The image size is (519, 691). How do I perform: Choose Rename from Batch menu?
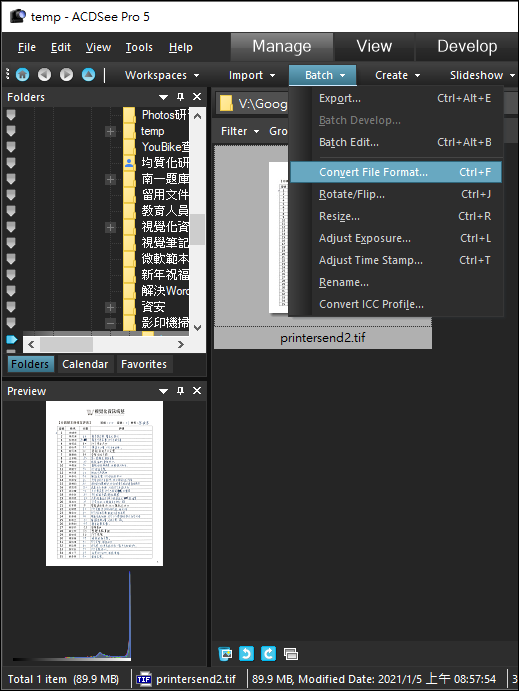tap(396, 282)
